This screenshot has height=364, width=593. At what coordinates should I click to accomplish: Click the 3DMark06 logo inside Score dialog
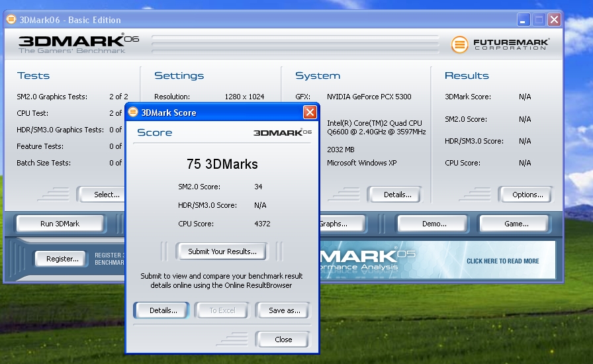click(x=283, y=132)
